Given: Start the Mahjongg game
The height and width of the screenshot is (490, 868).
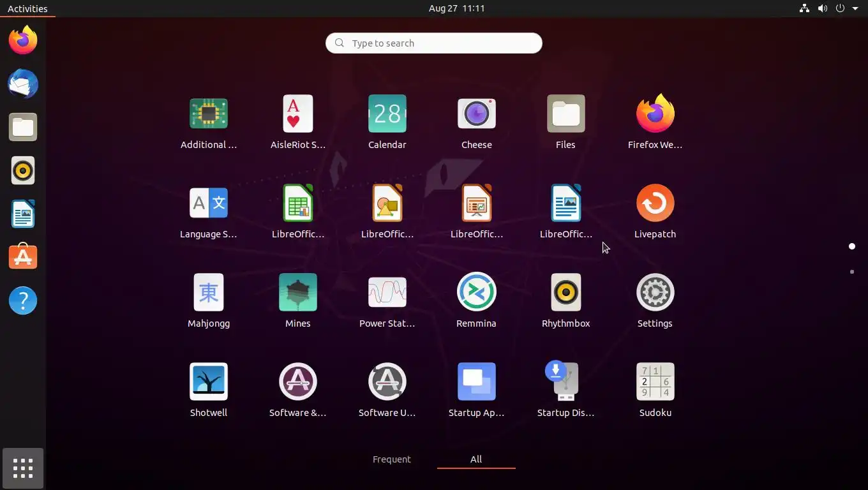Looking at the screenshot, I should pyautogui.click(x=209, y=293).
